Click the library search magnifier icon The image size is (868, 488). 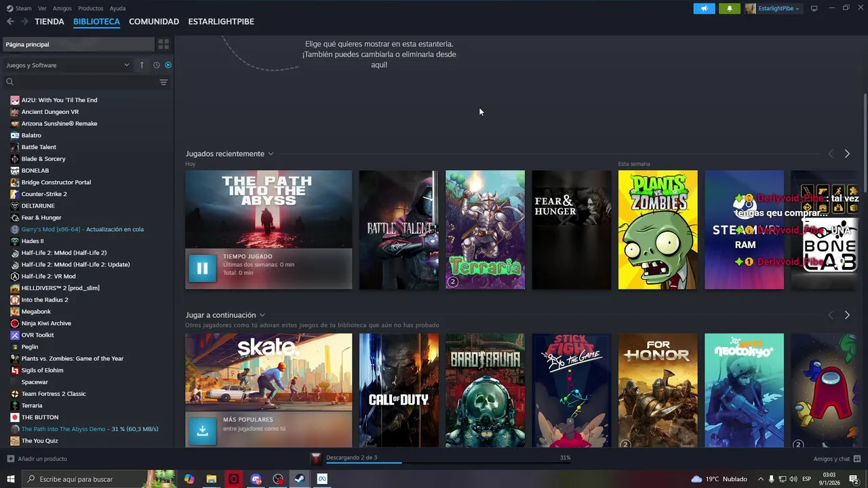click(x=9, y=82)
